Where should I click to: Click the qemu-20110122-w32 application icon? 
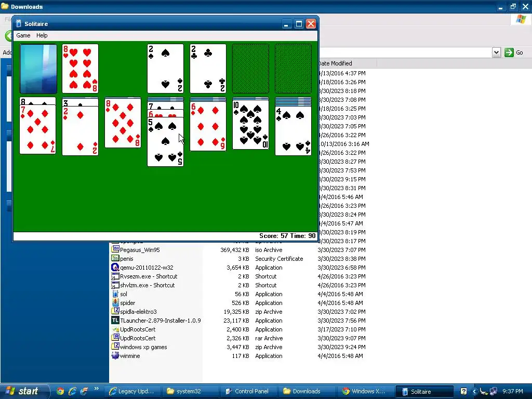[115, 267]
